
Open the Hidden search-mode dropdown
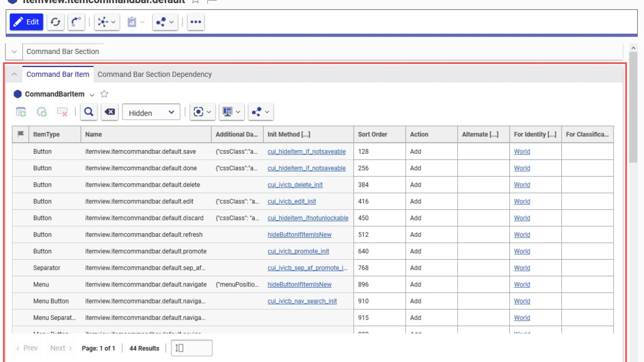click(151, 113)
